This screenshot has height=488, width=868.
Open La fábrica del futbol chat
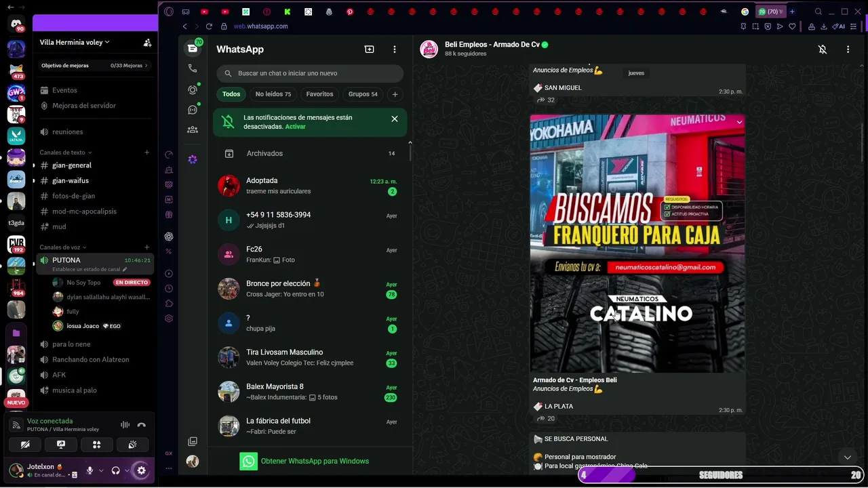tap(310, 426)
